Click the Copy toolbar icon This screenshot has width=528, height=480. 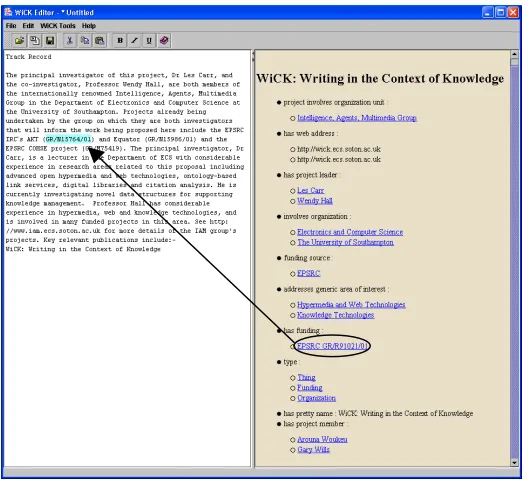pyautogui.click(x=85, y=41)
